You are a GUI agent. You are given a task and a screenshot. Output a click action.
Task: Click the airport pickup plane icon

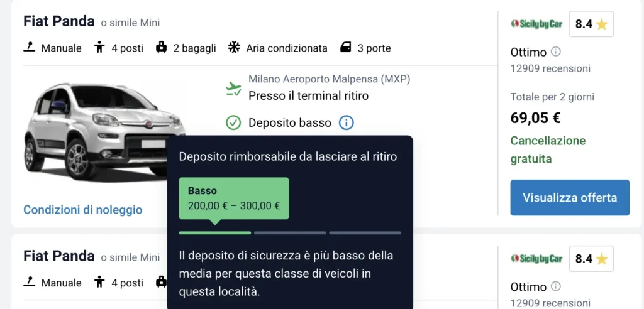click(233, 89)
